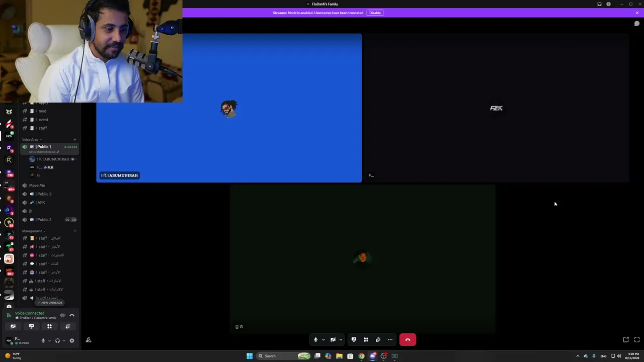Enter full screen for the call
This screenshot has width=644, height=362.
click(x=637, y=340)
